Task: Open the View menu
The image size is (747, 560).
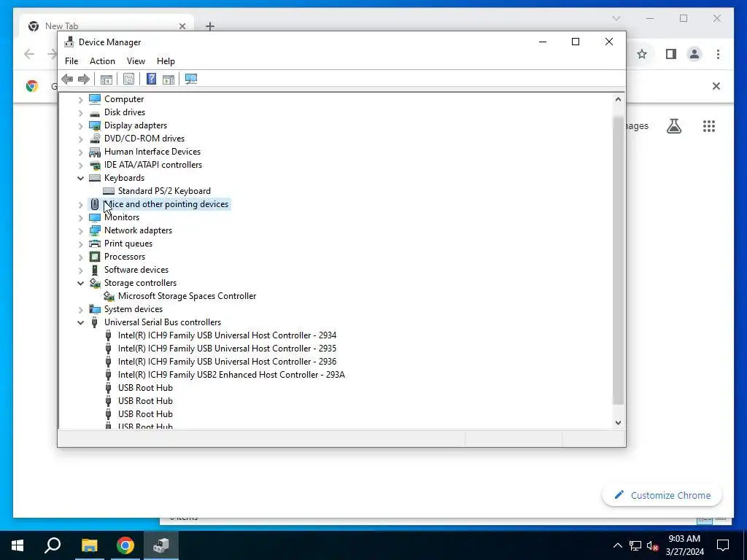Action: (136, 61)
